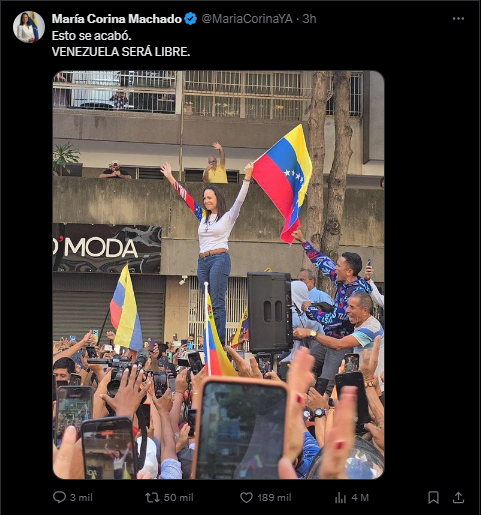
Task: Click the 'VENEZUELA SERÁ LIBRE.' text line
Action: (x=121, y=52)
